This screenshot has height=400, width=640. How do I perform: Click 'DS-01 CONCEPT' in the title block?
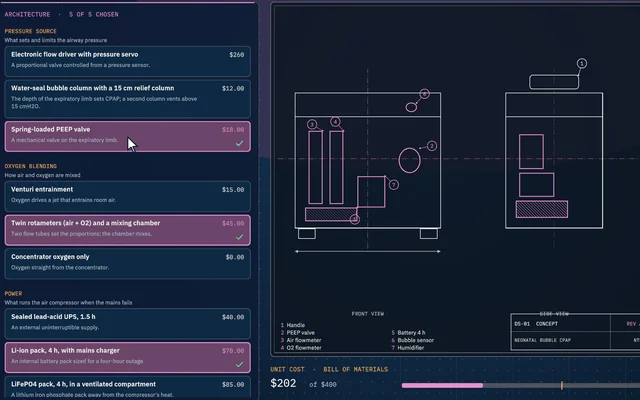tap(536, 324)
